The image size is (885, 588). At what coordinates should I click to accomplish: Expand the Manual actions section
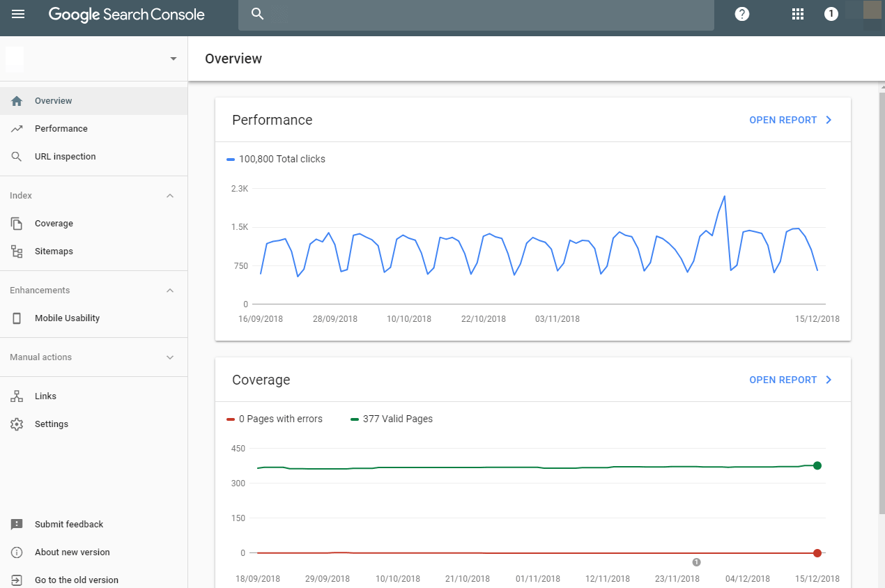(169, 357)
